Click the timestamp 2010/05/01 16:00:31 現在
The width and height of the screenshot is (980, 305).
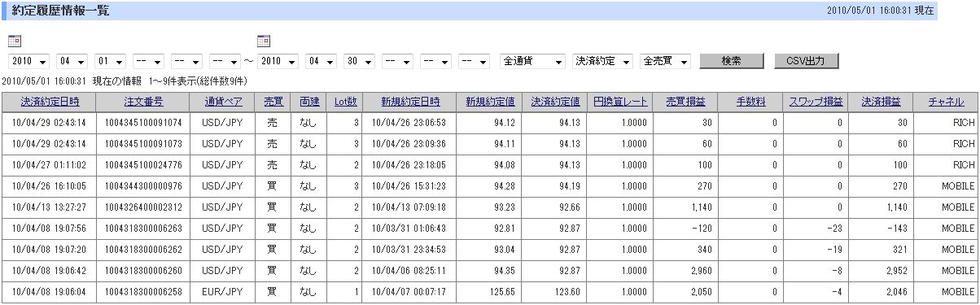click(880, 11)
